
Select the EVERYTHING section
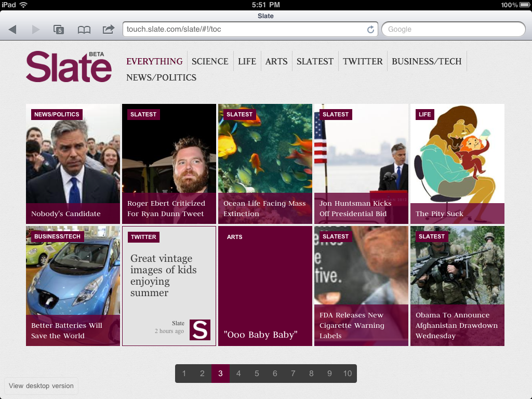click(154, 61)
